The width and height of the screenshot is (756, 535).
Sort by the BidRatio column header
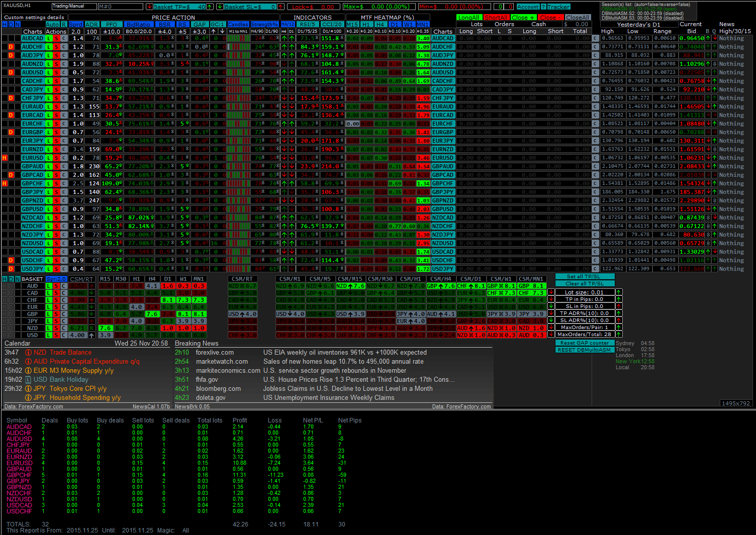pyautogui.click(x=138, y=24)
